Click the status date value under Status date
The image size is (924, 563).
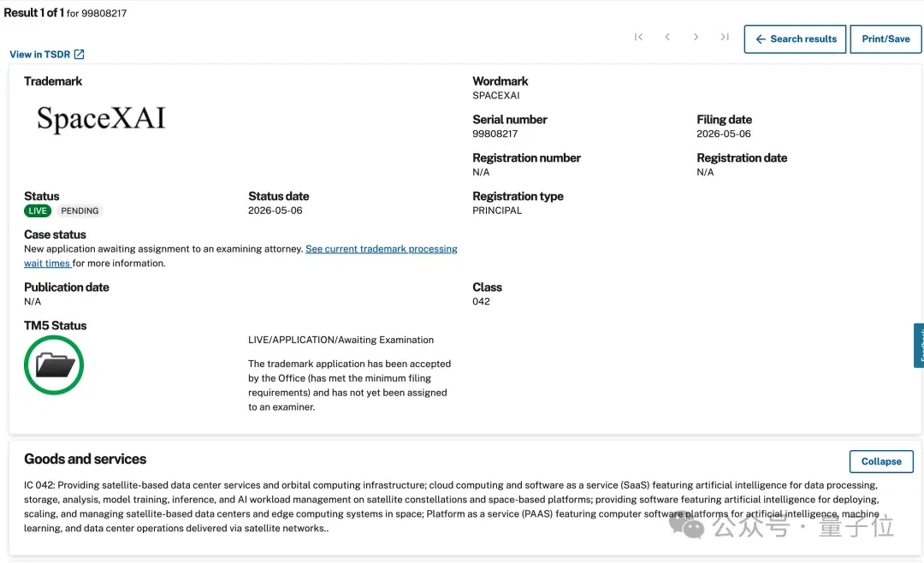(275, 210)
